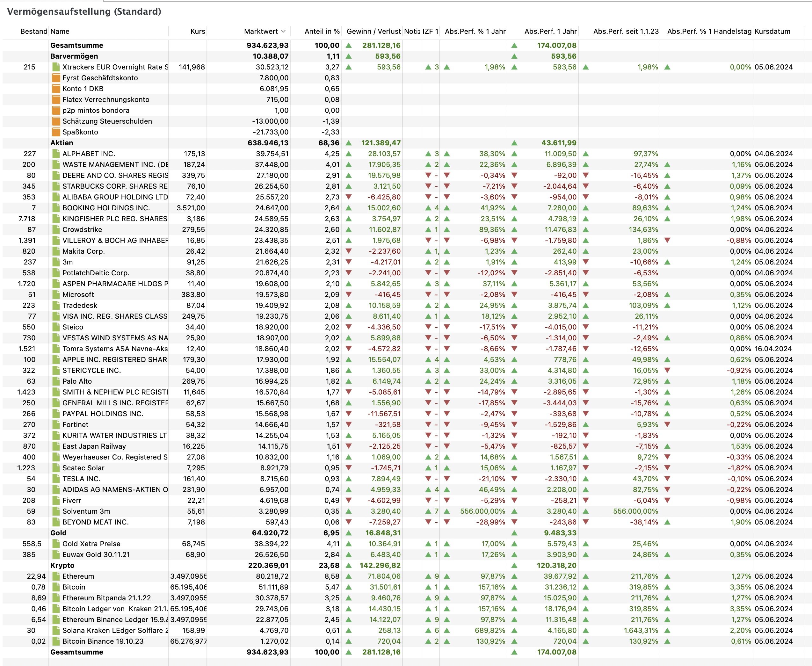Click the Abs.Perf. % 1 Jahr column header
The height and width of the screenshot is (666, 812).
coord(475,32)
